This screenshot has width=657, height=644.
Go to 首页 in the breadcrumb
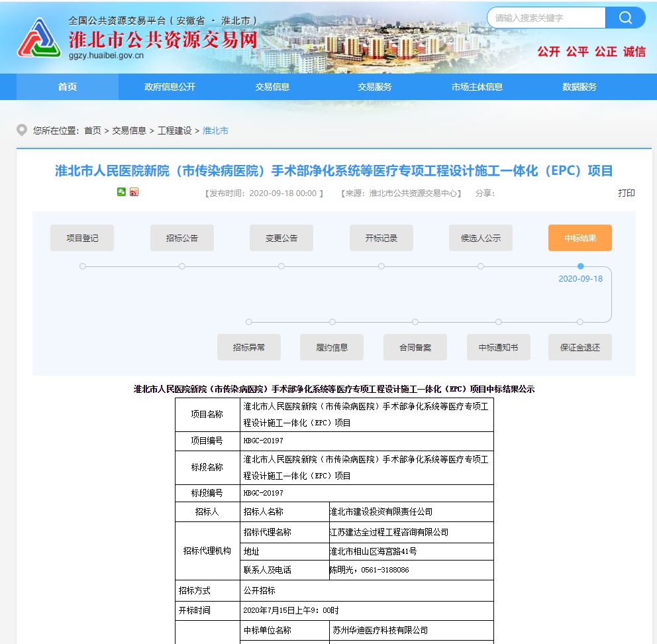[93, 131]
